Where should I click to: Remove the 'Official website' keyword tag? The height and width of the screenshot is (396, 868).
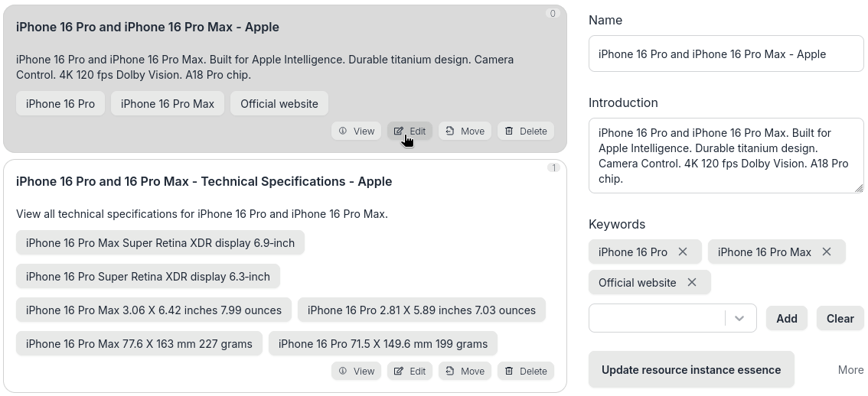692,282
